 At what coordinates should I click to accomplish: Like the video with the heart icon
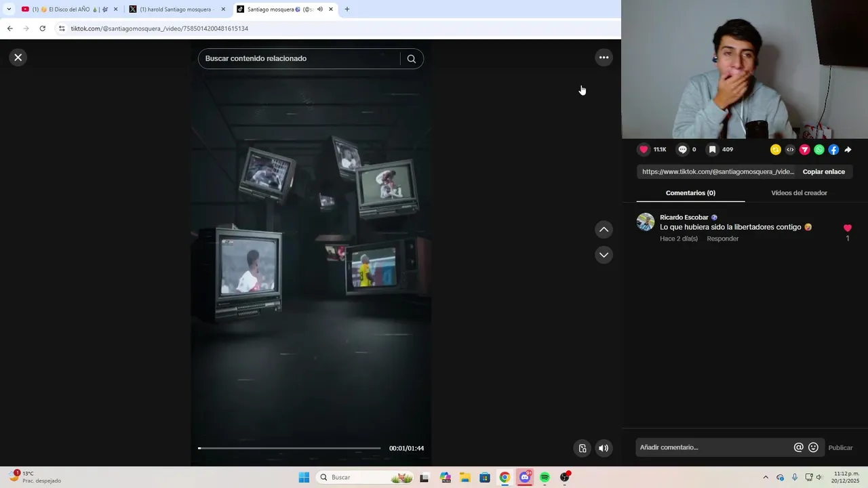[644, 150]
